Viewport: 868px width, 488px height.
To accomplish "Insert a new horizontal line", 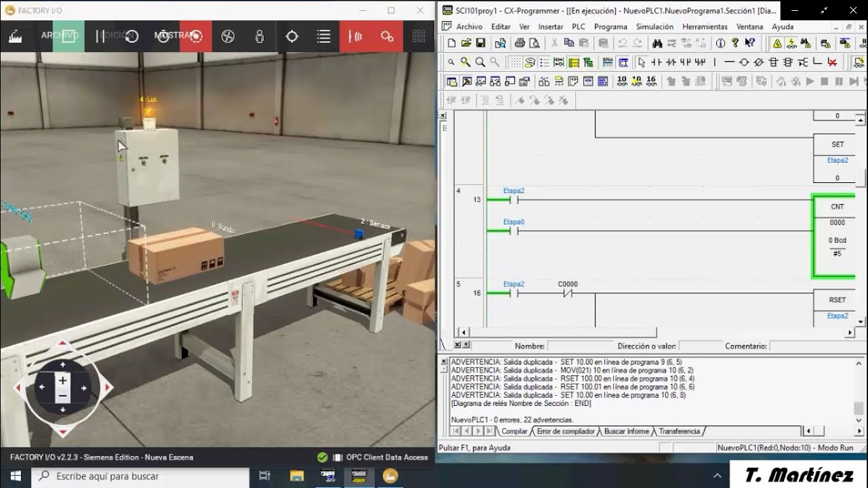I will [x=729, y=62].
